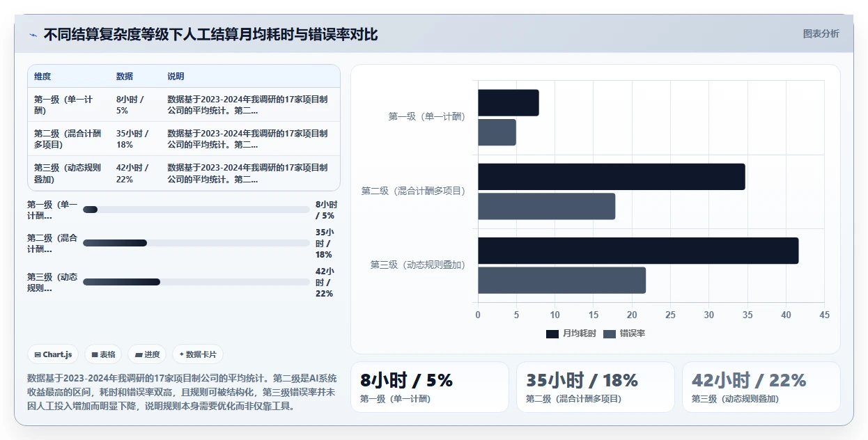
Task: Click the 错误率 bar for 第一级 in the chart
Action: coord(497,132)
